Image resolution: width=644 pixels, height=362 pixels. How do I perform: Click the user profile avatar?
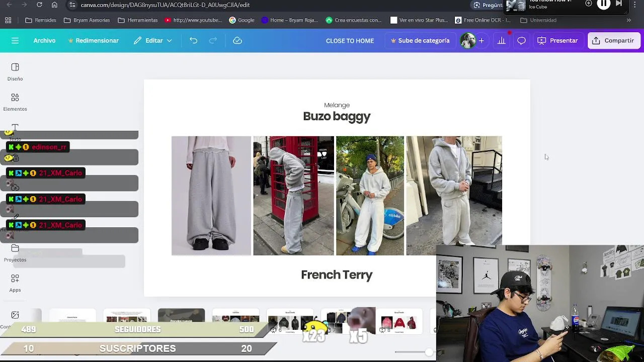pyautogui.click(x=468, y=41)
